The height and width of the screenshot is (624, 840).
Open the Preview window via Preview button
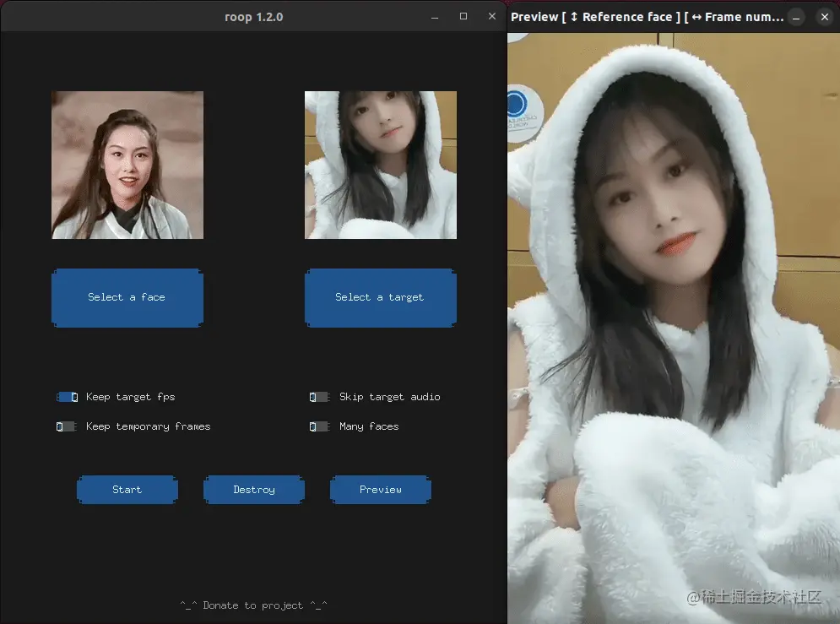[x=381, y=490]
